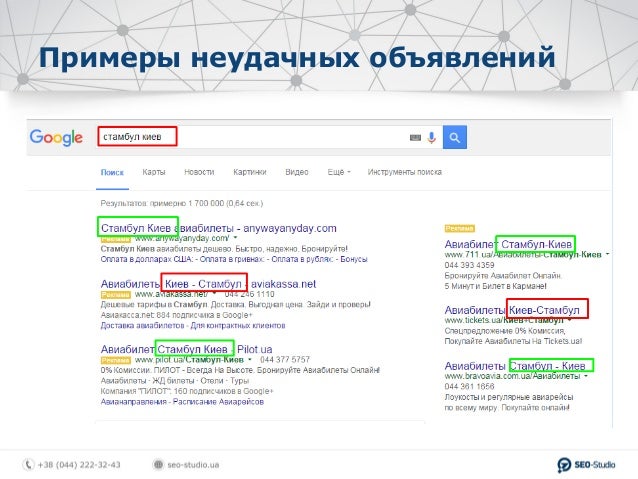
Task: Click 'Доставка авиабилетов' sitelink
Action: (142, 326)
